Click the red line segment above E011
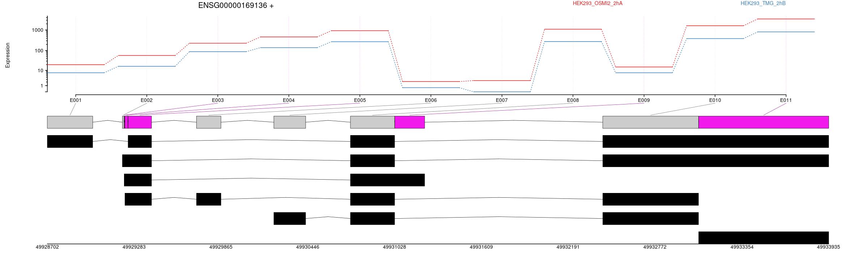Screen dimensions: 868x253 tap(786, 19)
